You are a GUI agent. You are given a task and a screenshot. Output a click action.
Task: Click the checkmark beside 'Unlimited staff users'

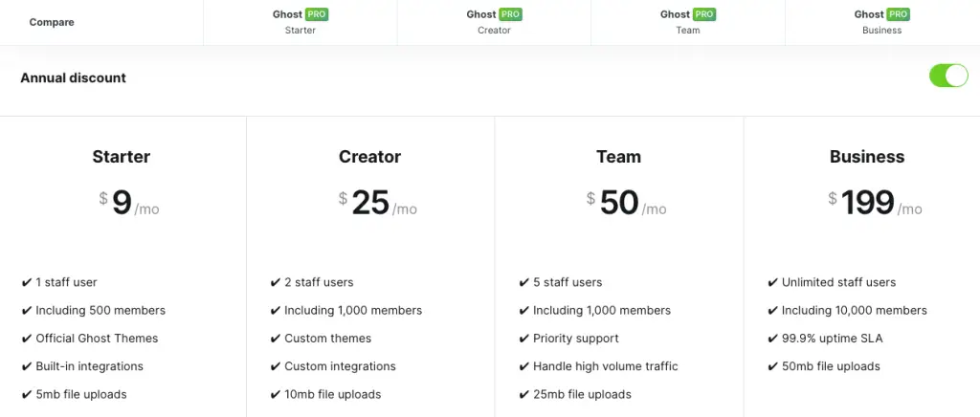772,283
